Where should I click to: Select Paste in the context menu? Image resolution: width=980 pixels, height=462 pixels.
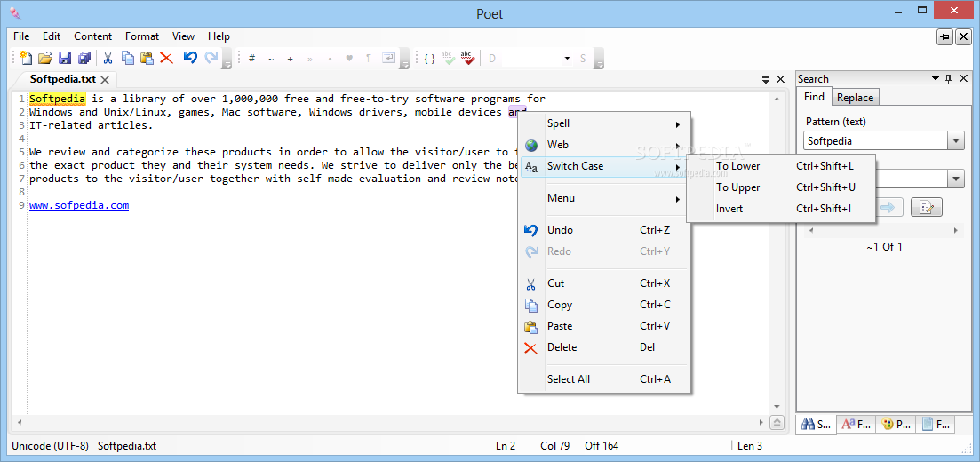(604, 326)
